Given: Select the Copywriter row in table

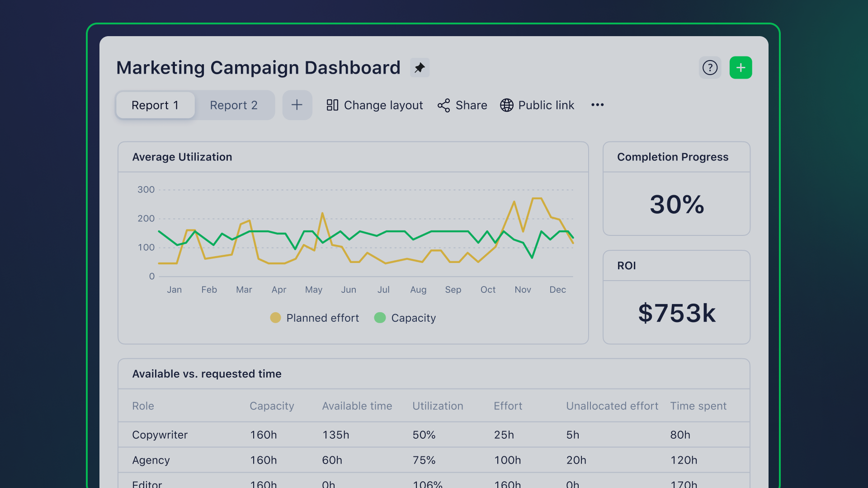Looking at the screenshot, I should pyautogui.click(x=160, y=435).
